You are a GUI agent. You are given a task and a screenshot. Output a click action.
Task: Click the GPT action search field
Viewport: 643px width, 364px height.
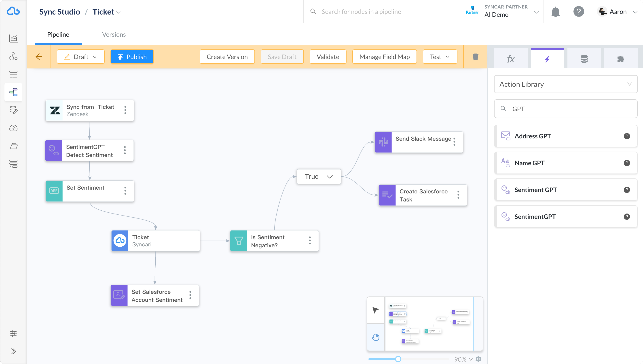click(x=565, y=109)
